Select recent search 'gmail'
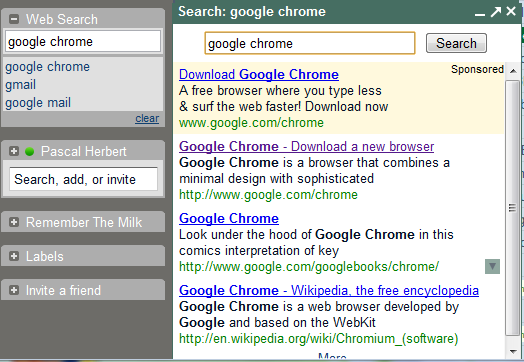 coord(20,85)
